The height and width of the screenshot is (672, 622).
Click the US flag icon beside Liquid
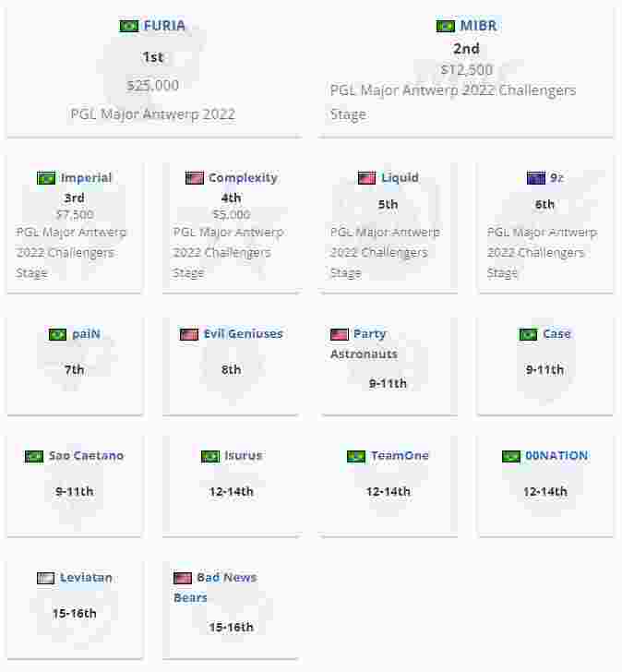pyautogui.click(x=367, y=178)
